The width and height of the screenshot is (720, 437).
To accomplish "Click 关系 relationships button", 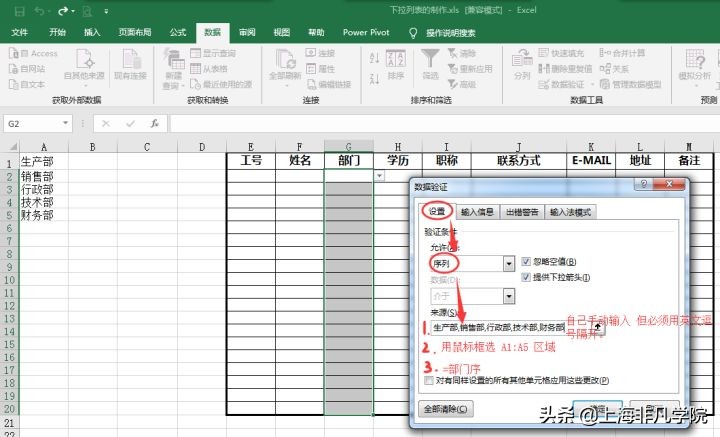I will pos(614,69).
